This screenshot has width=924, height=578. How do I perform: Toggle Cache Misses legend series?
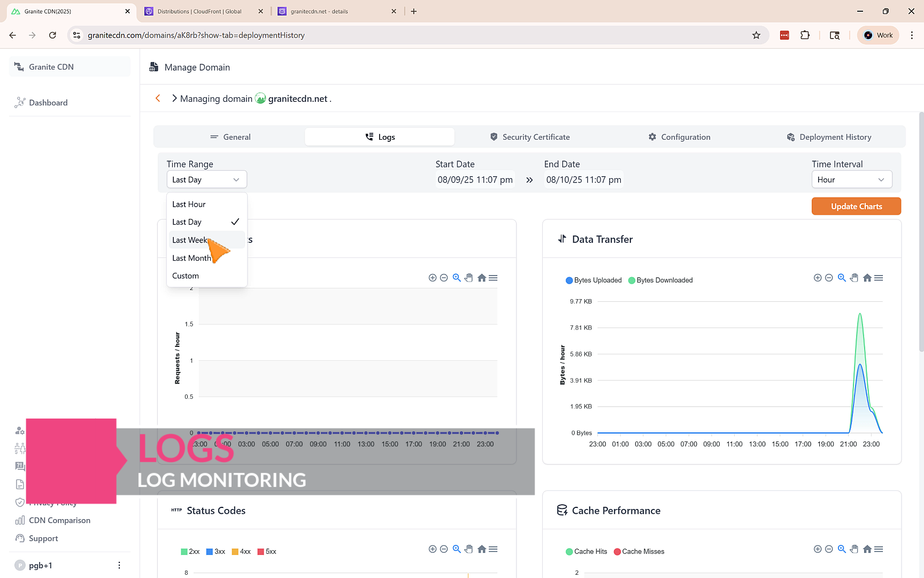639,552
